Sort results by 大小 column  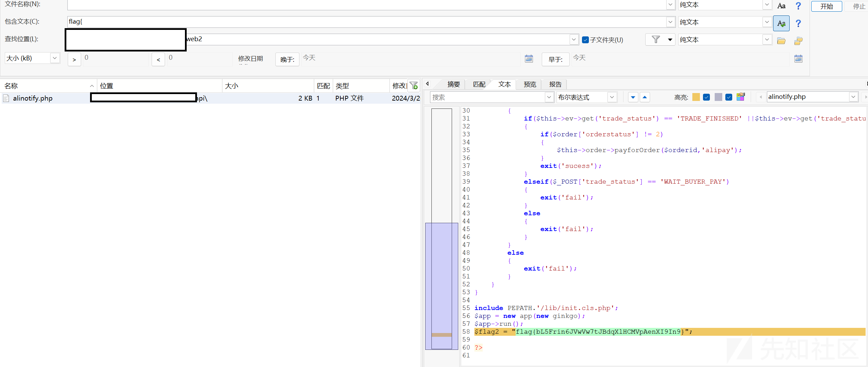coord(268,85)
